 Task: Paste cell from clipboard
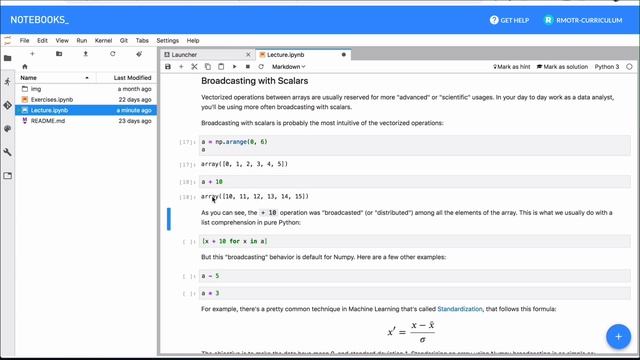coord(221,67)
